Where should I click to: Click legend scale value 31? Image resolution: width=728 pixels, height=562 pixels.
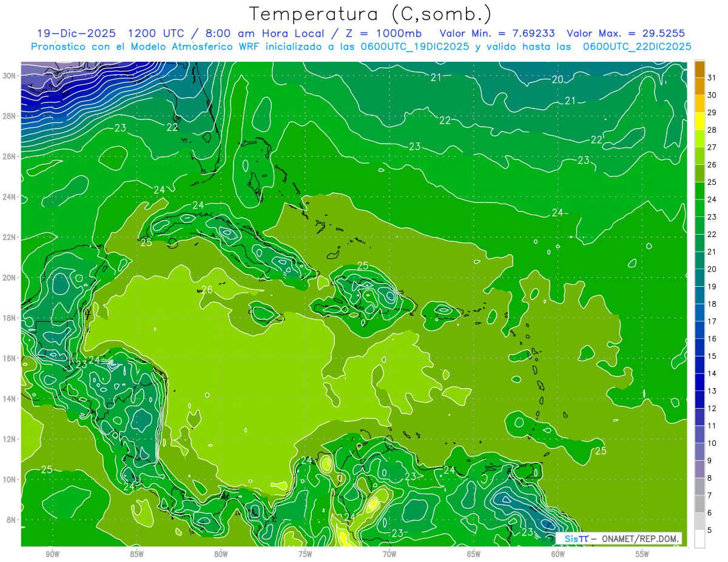[x=712, y=78]
